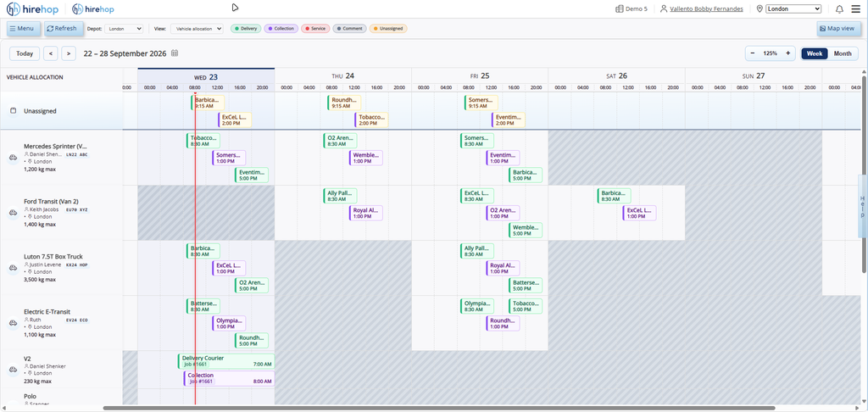Click the first hirehop logo

pyautogui.click(x=33, y=8)
